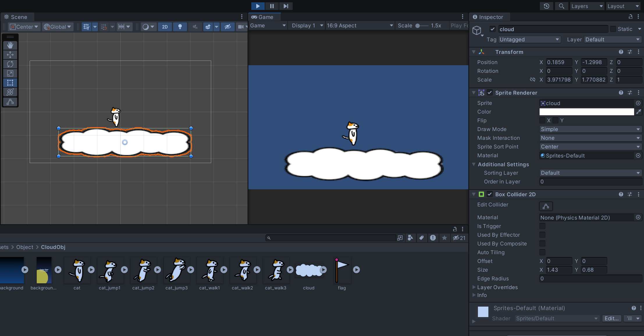The width and height of the screenshot is (644, 336).
Task: Enable Flip X checkbox
Action: (x=542, y=121)
